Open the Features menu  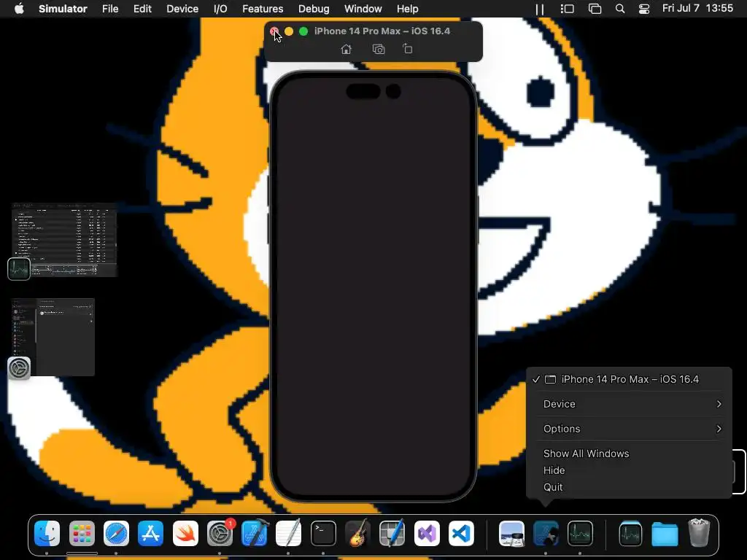point(263,9)
